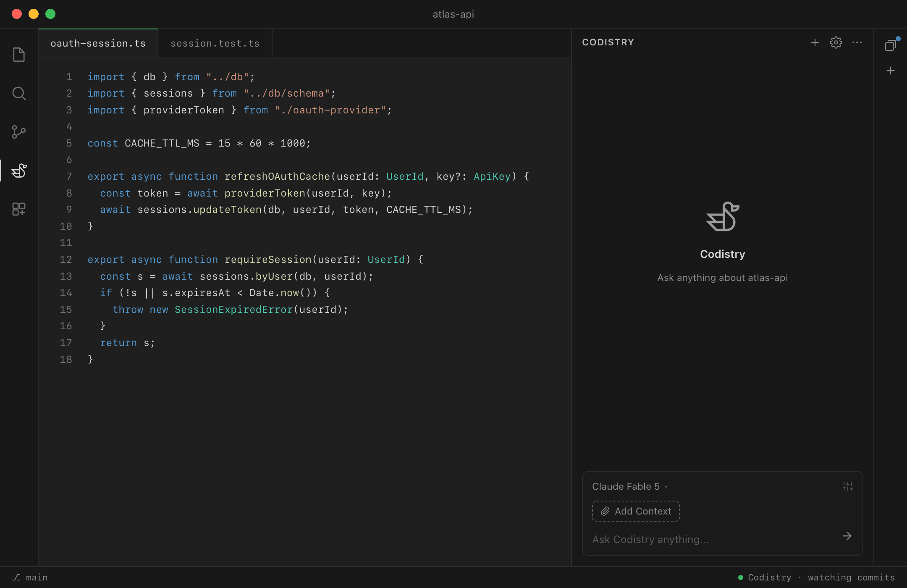Click the green Codistry status dot

[741, 577]
